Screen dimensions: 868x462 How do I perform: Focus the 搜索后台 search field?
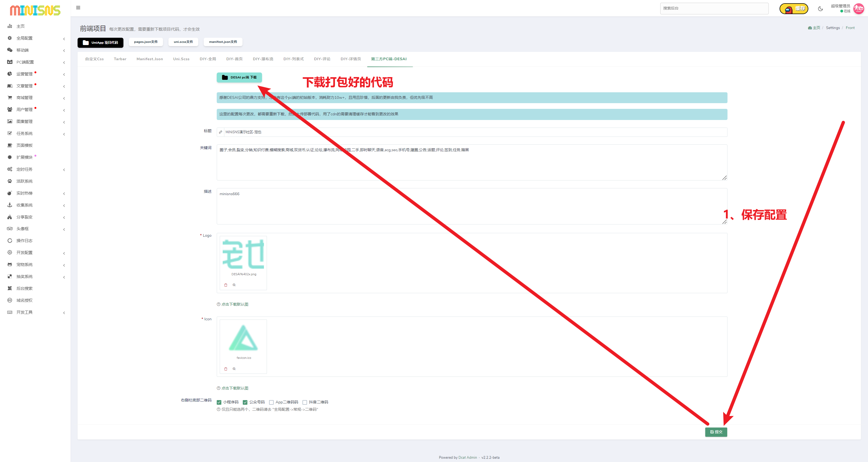point(714,8)
